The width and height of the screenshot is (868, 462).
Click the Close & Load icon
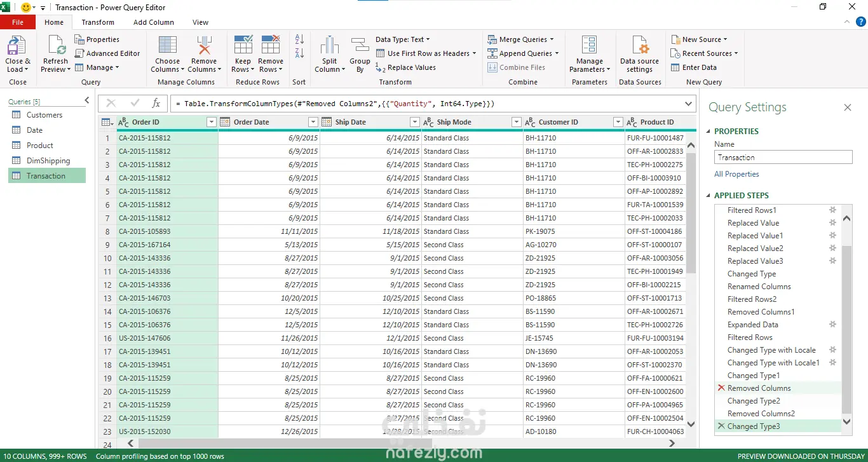point(16,47)
